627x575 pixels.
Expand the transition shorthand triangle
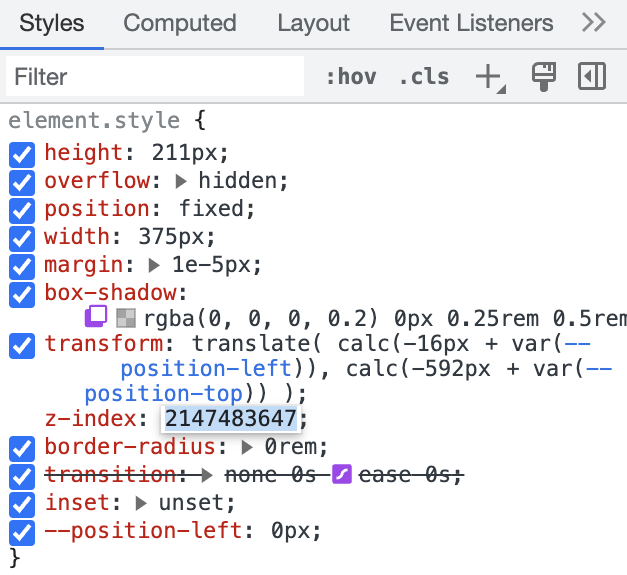[x=207, y=475]
